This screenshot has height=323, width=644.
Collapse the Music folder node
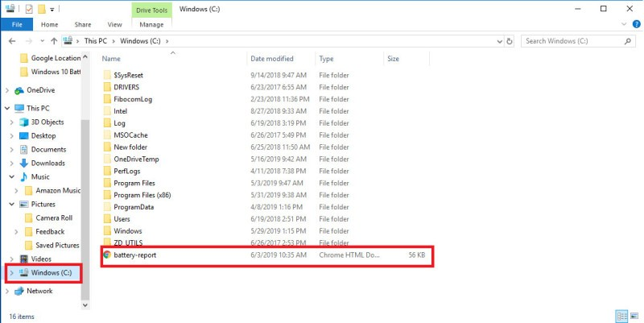(x=12, y=176)
